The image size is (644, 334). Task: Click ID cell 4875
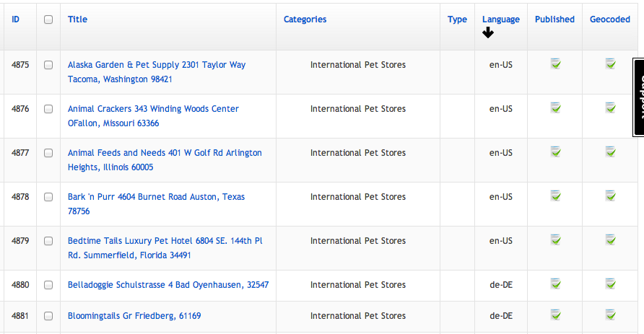(x=20, y=65)
